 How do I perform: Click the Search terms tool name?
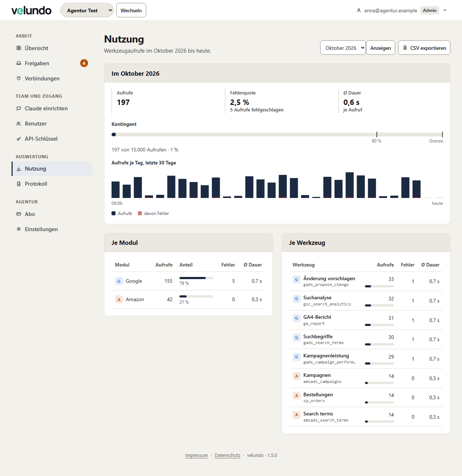pos(318,414)
